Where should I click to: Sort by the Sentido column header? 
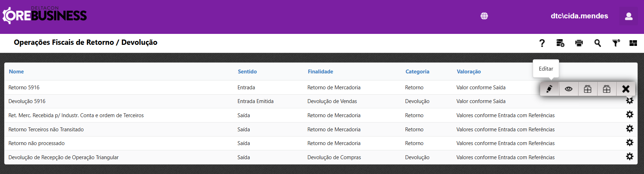(x=247, y=72)
